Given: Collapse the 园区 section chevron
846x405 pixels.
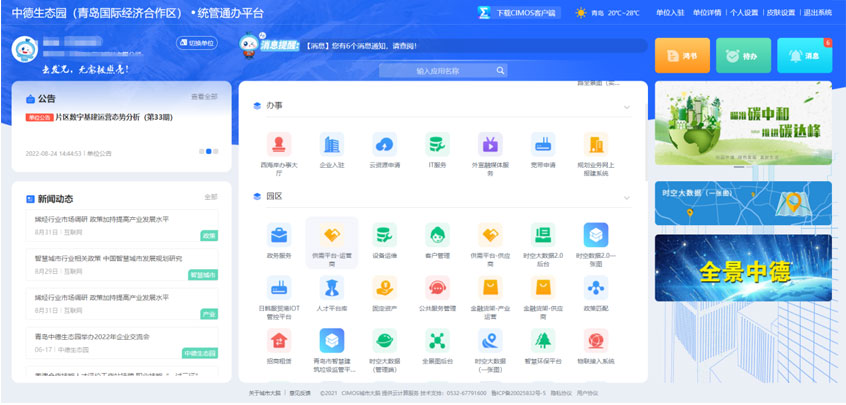Looking at the screenshot, I should pos(627,197).
